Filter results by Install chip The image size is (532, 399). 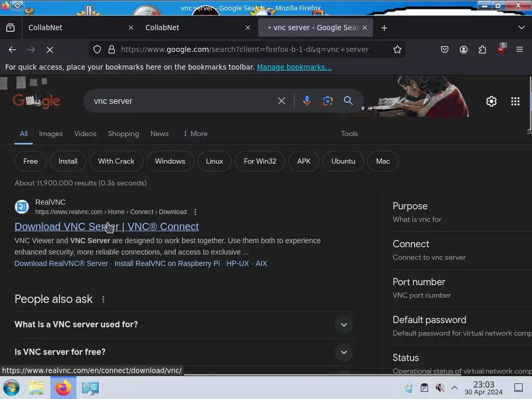(x=68, y=161)
